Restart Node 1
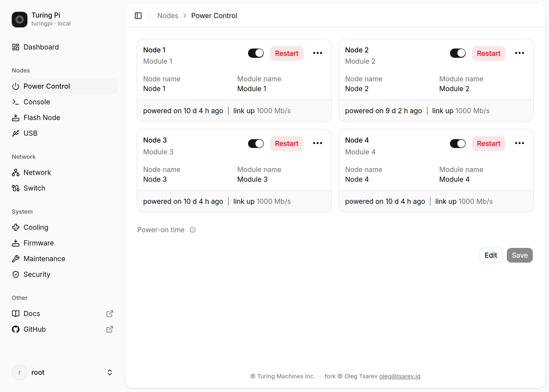This screenshot has height=392, width=549. (287, 53)
